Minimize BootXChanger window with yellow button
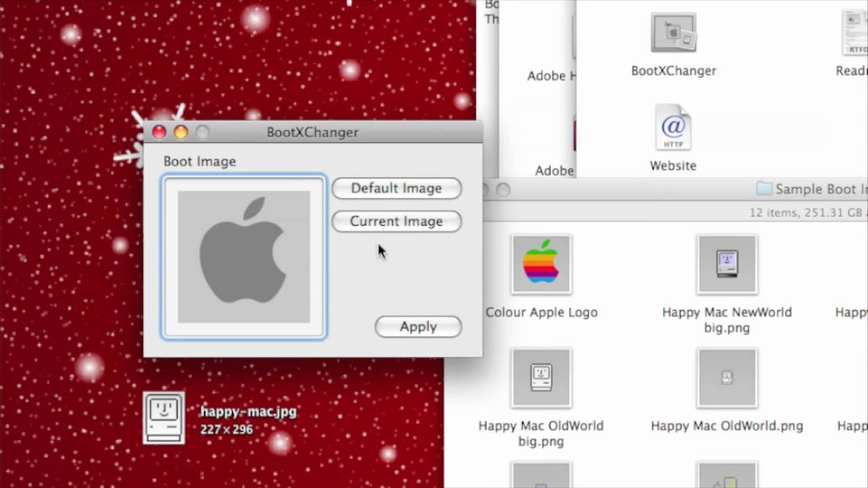 click(x=181, y=132)
